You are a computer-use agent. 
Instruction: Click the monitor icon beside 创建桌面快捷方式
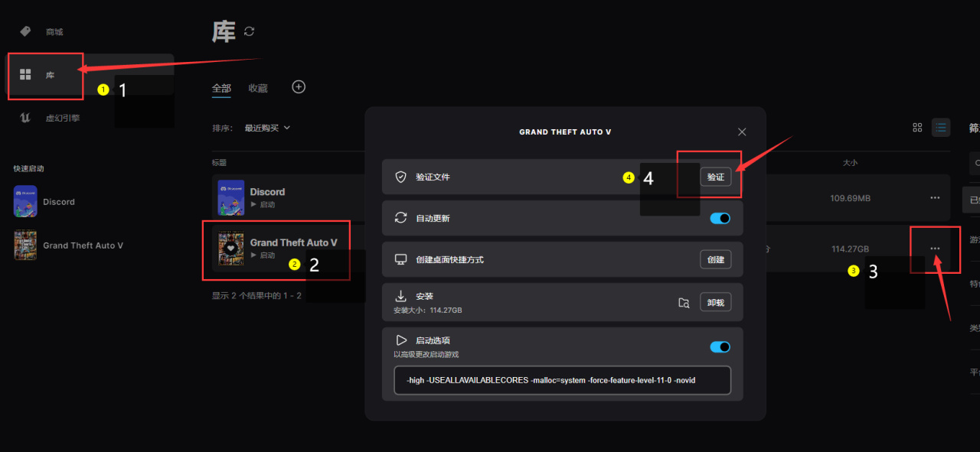click(x=400, y=259)
